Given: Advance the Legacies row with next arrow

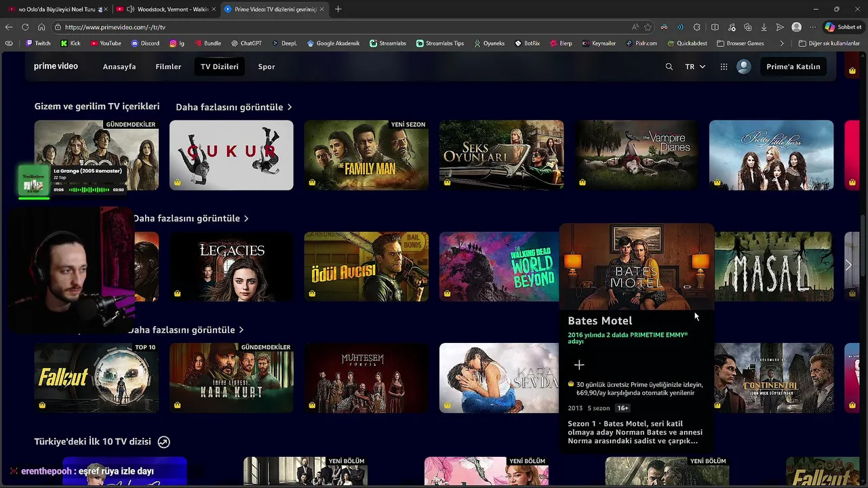Looking at the screenshot, I should click(x=848, y=266).
